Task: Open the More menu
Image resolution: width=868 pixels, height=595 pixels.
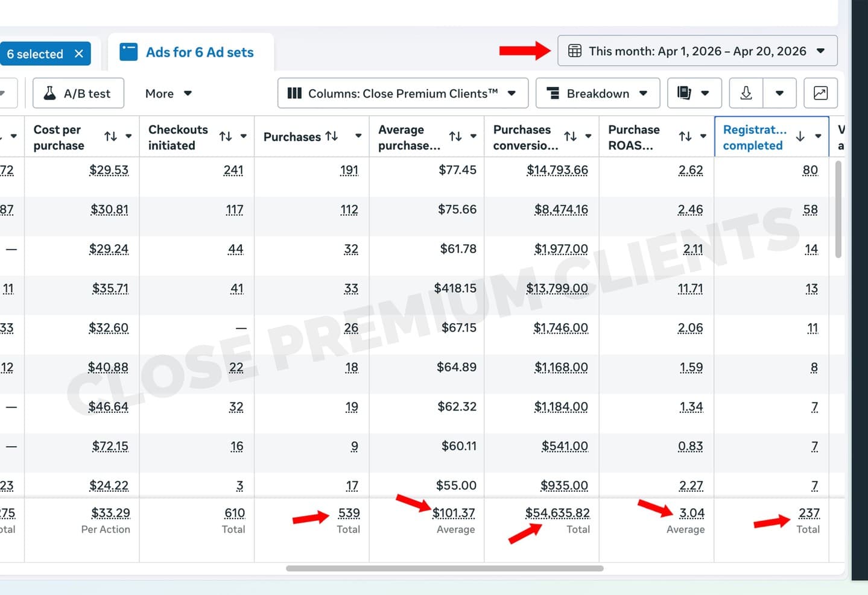Action: point(168,93)
